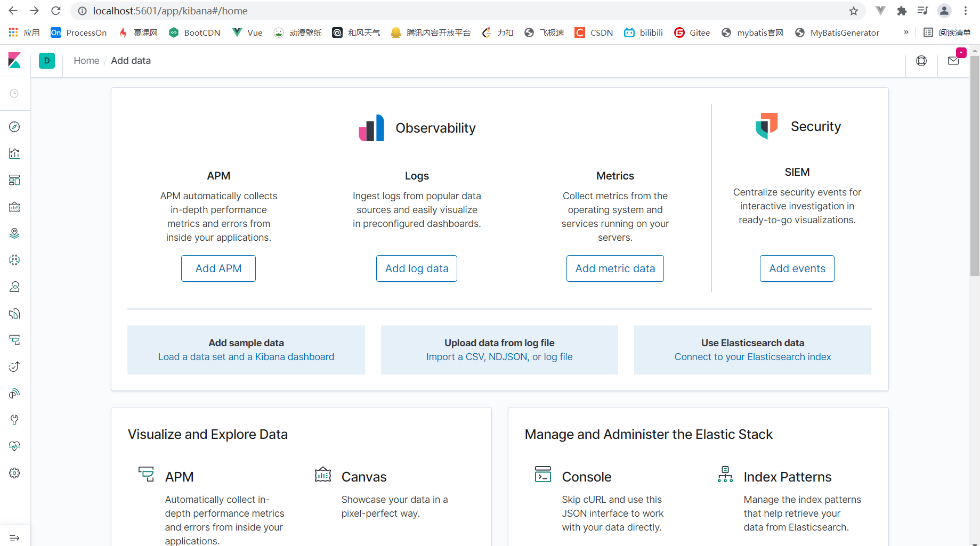The height and width of the screenshot is (546, 980).
Task: Open the Chrome three-dot menu
Action: [966, 11]
